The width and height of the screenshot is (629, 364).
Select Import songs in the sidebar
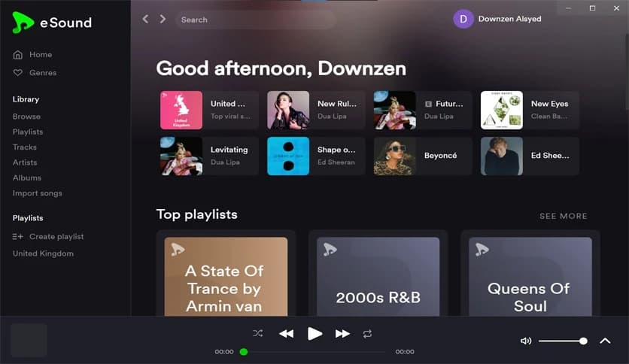click(x=38, y=193)
